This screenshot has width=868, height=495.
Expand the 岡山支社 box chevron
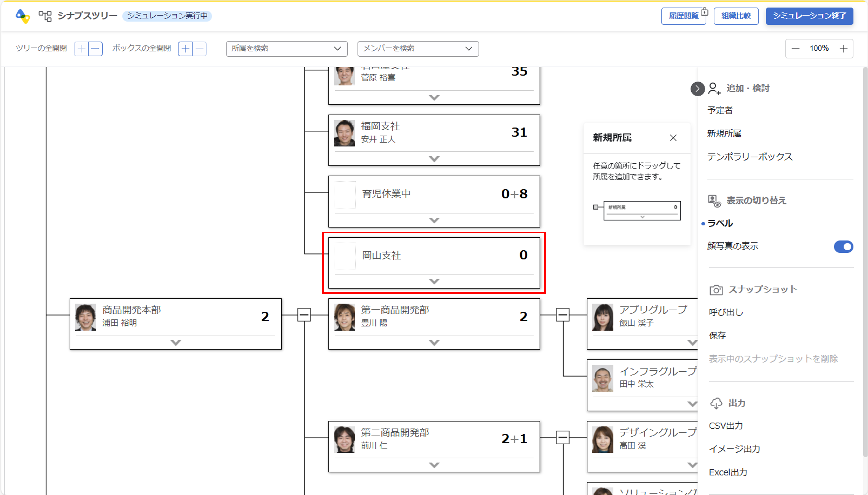[x=434, y=281]
